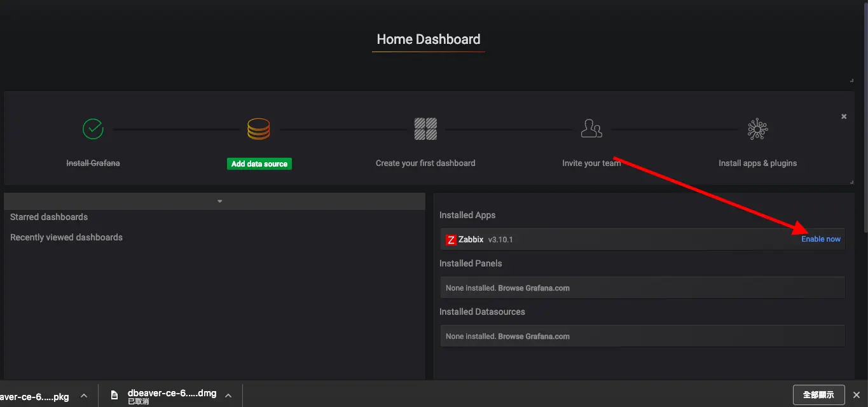This screenshot has height=407, width=868.
Task: Click the Home Dashboard title
Action: tap(429, 39)
